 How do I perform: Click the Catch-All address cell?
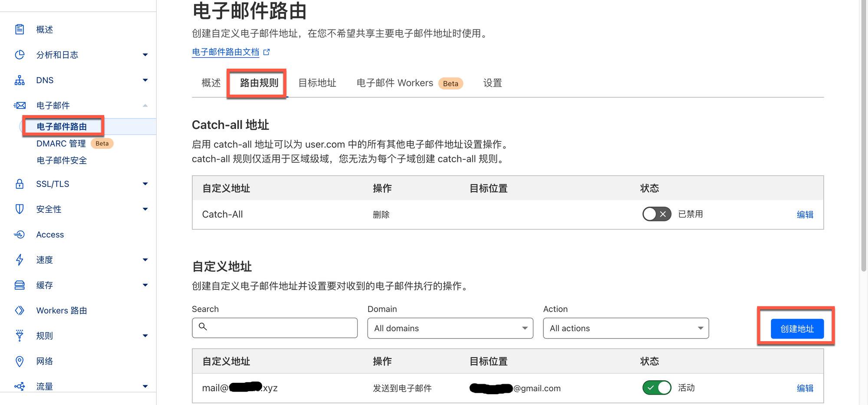(x=222, y=214)
